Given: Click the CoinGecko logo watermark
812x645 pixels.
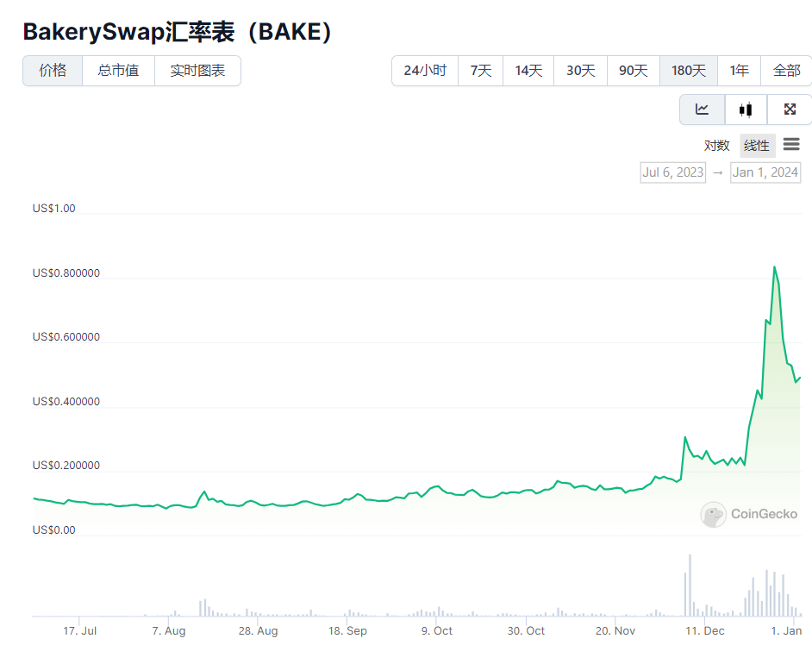Looking at the screenshot, I should [749, 515].
